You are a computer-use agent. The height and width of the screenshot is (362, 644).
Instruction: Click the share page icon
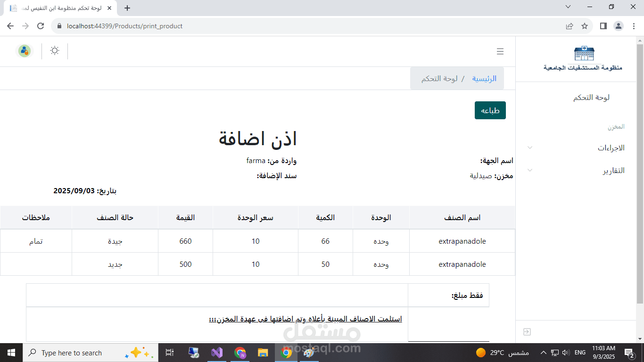pyautogui.click(x=570, y=26)
